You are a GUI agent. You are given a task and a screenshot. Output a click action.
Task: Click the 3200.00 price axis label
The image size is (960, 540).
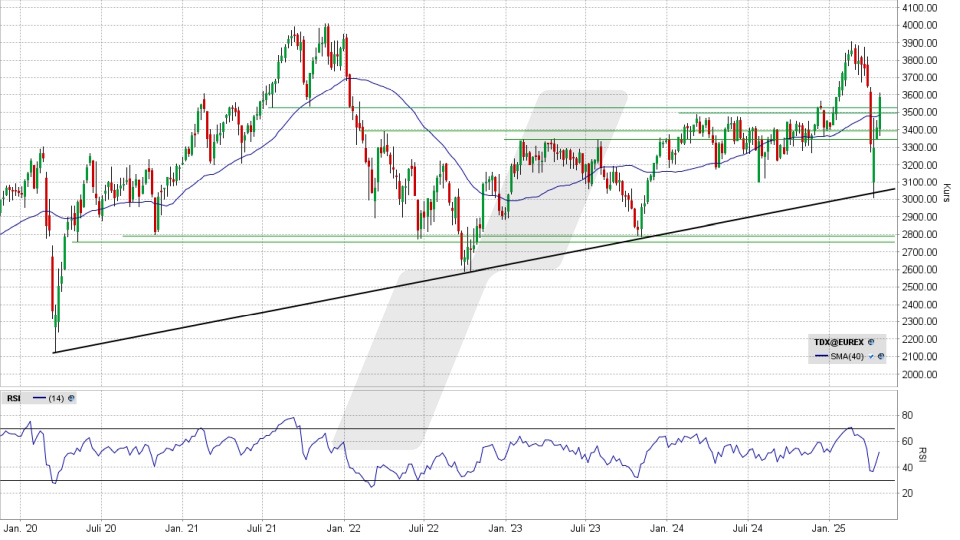[x=920, y=165]
